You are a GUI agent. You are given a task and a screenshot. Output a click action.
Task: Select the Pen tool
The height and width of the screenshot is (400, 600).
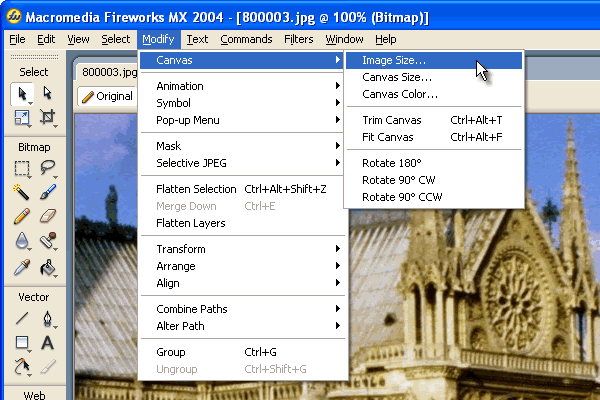pyautogui.click(x=47, y=318)
